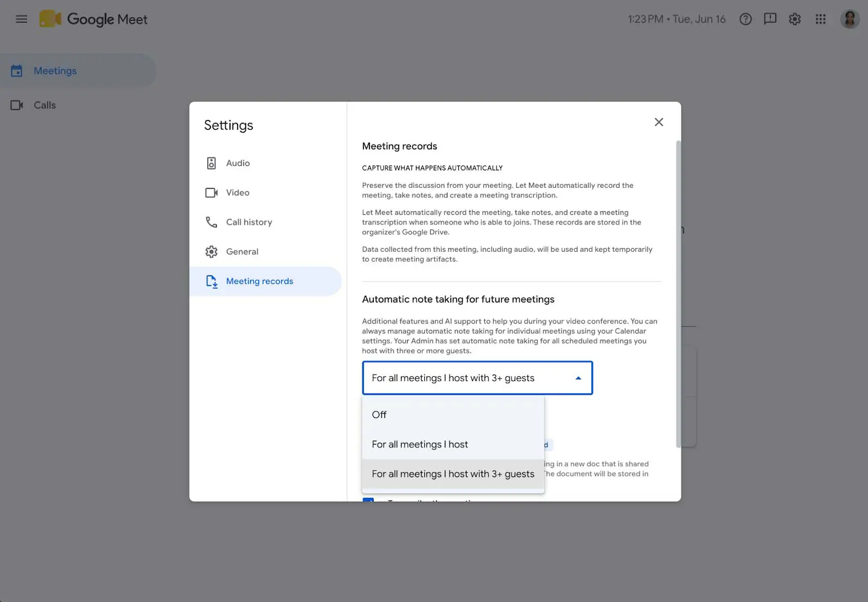The image size is (868, 602).
Task: Click Automatic note taking for future meetings heading
Action: (x=458, y=299)
